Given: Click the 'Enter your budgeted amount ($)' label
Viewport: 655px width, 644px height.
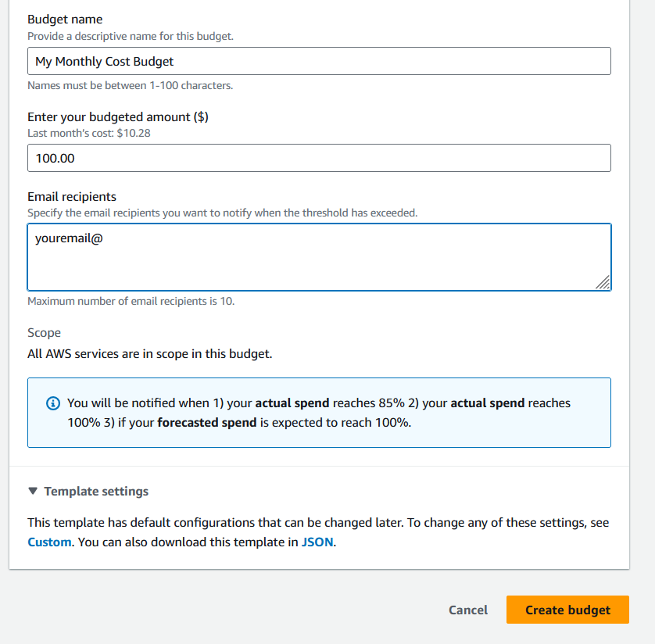Looking at the screenshot, I should 118,117.
